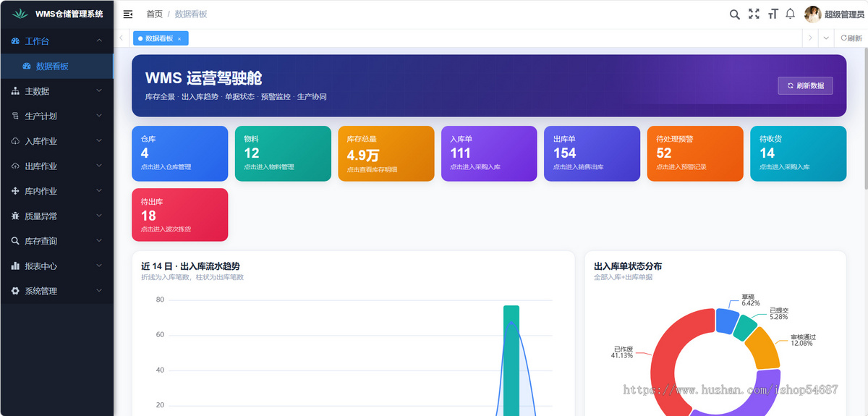868x416 pixels.
Task: Click the 出入库单状态分布 chart title
Action: pyautogui.click(x=628, y=266)
